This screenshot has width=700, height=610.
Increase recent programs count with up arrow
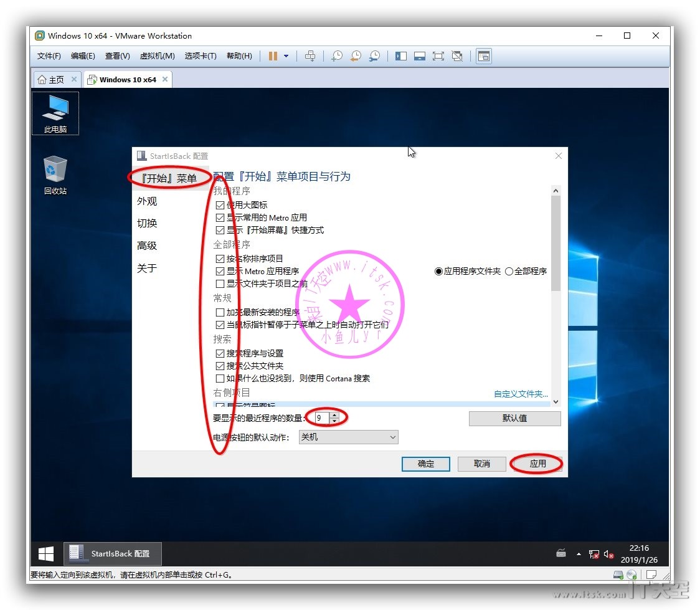334,416
